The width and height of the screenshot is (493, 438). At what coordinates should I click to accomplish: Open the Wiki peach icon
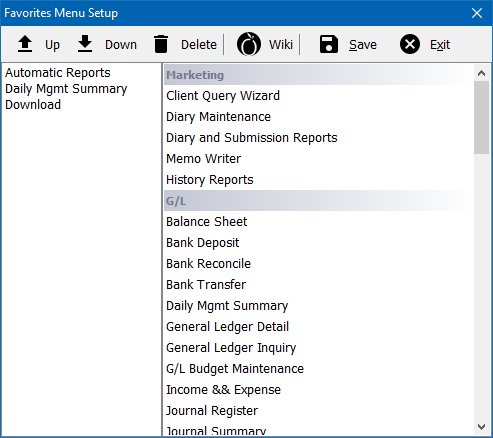coord(249,44)
